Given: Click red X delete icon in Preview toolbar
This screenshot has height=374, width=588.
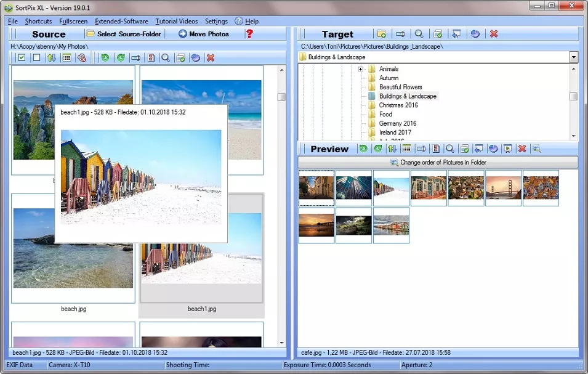Looking at the screenshot, I should pos(522,148).
